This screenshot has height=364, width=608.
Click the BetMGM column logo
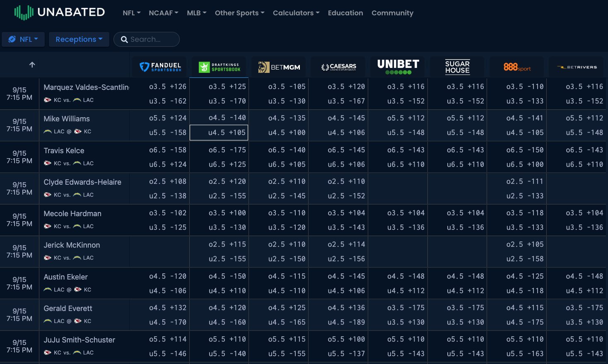(279, 67)
